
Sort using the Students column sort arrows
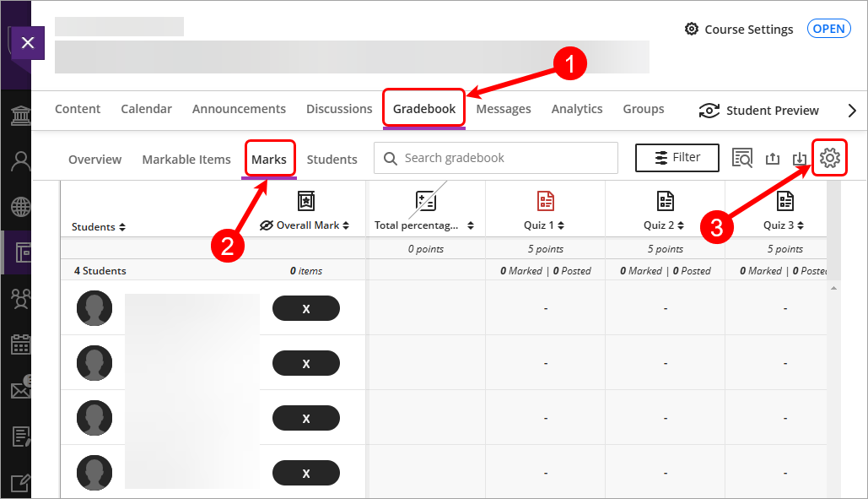pos(123,226)
